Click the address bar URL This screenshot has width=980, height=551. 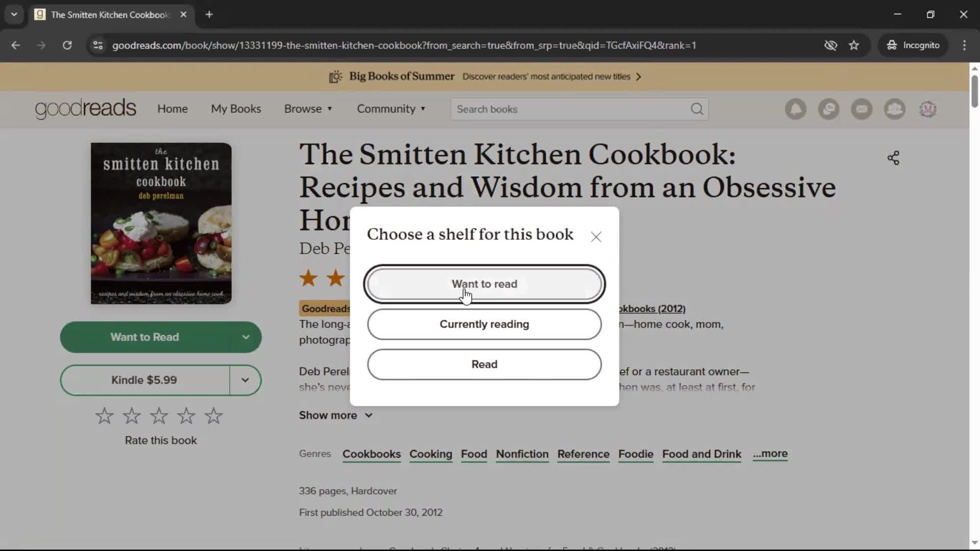tap(404, 45)
